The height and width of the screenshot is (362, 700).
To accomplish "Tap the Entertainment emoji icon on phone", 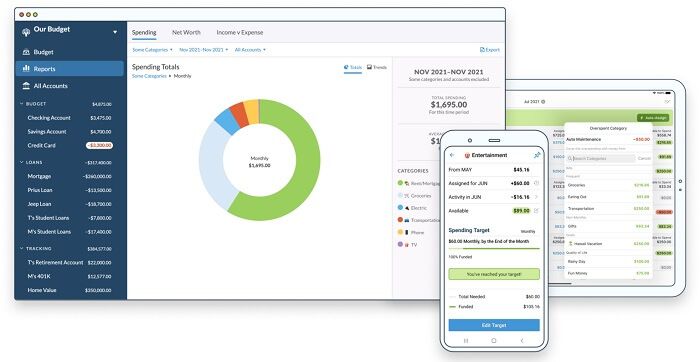I will point(467,155).
